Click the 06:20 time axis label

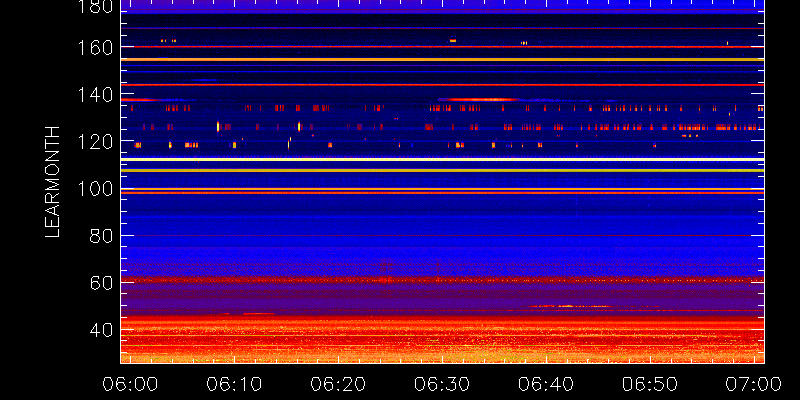tap(338, 384)
